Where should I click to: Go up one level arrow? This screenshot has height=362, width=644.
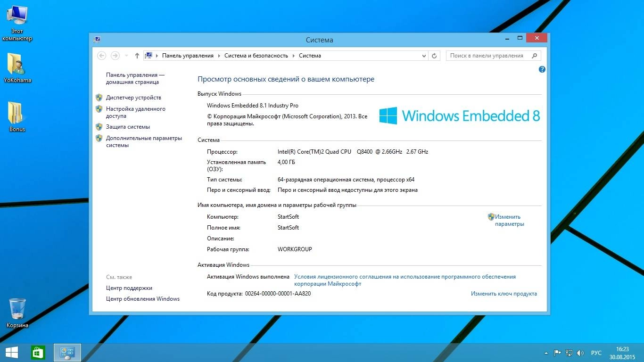click(137, 56)
